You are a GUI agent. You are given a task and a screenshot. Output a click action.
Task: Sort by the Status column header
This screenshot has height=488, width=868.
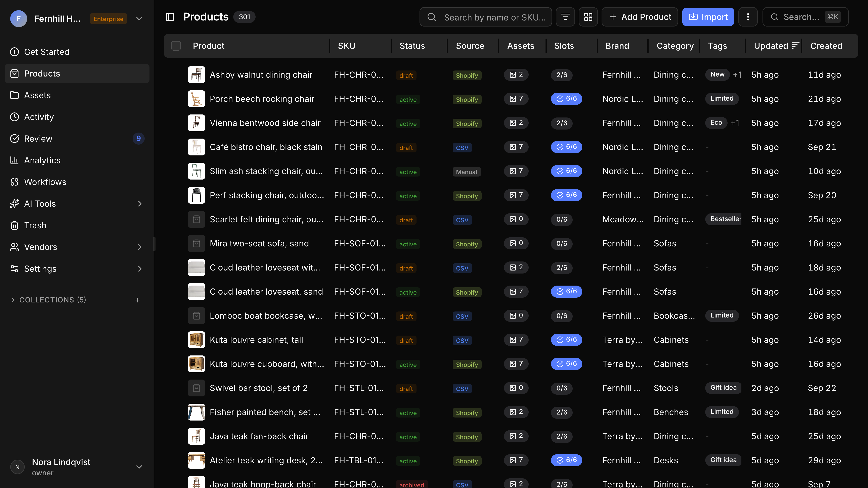click(x=412, y=46)
